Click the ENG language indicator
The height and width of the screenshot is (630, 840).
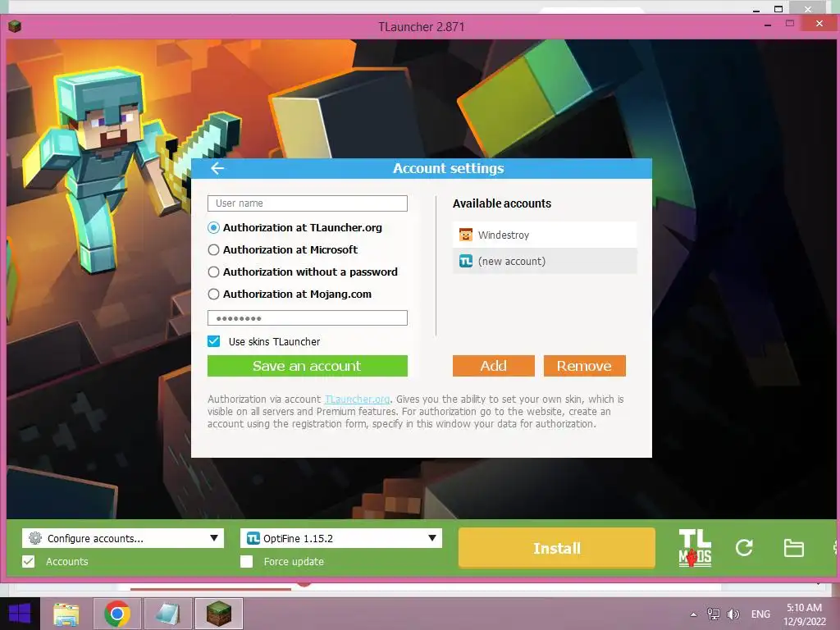pyautogui.click(x=760, y=614)
